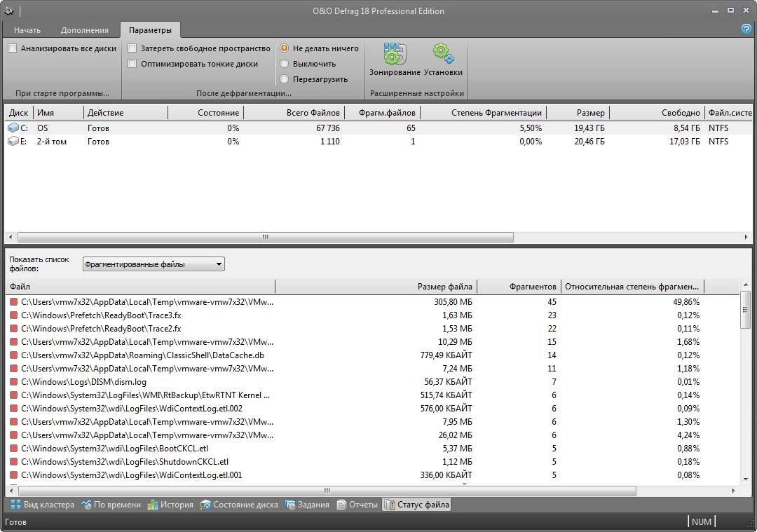Screen dimensions: 757x532
Task: Sort by Состояние column header
Action: tap(205, 112)
